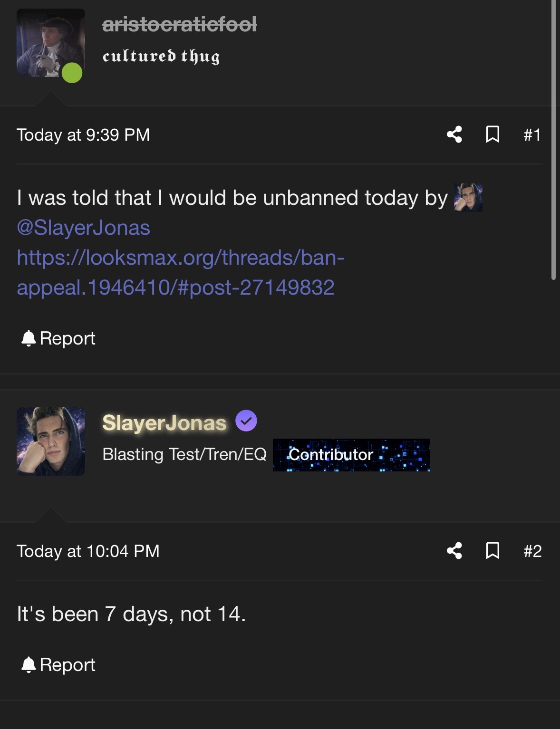Open the @SlayerJonas mention link
Screen dimensions: 560x729
pyautogui.click(x=84, y=228)
